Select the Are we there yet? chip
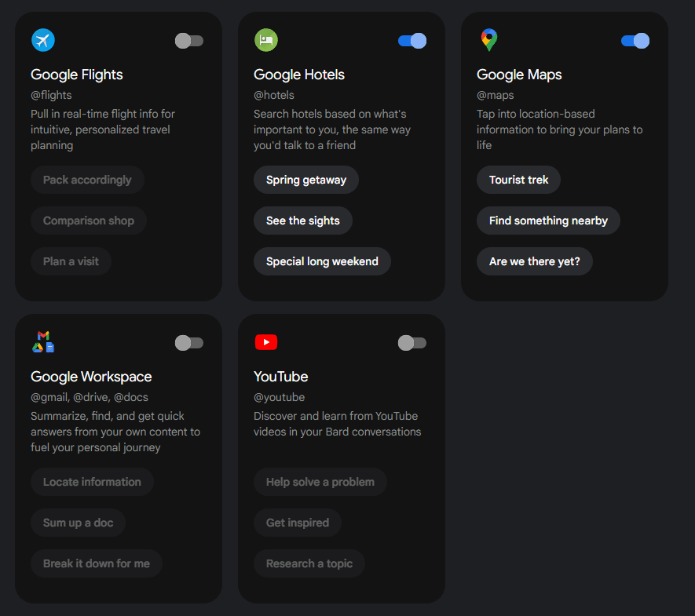 click(x=535, y=261)
